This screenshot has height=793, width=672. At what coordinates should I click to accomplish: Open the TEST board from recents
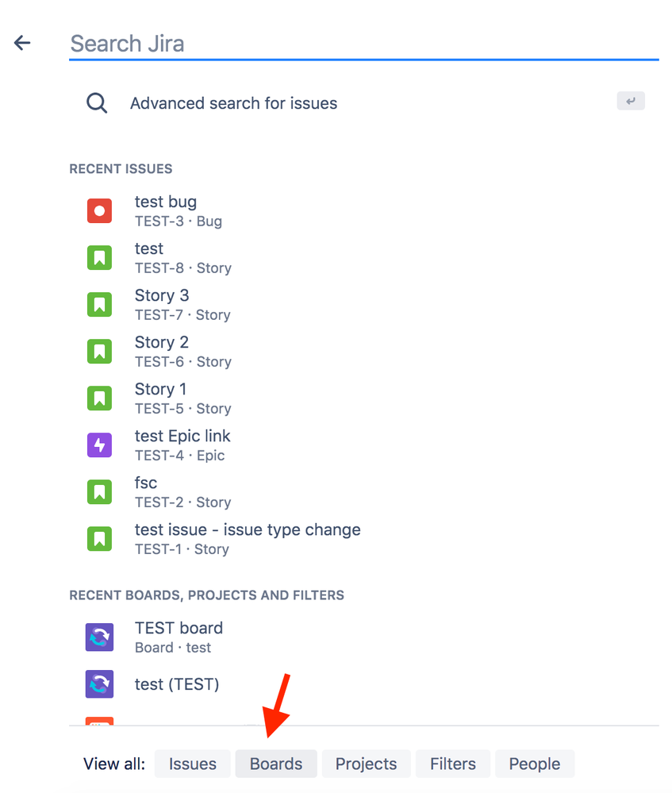(179, 627)
